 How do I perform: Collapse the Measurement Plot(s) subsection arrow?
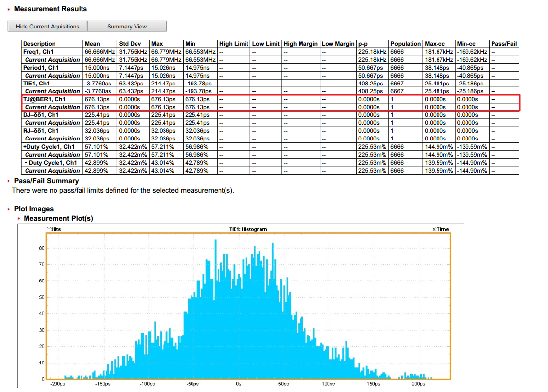coord(19,219)
